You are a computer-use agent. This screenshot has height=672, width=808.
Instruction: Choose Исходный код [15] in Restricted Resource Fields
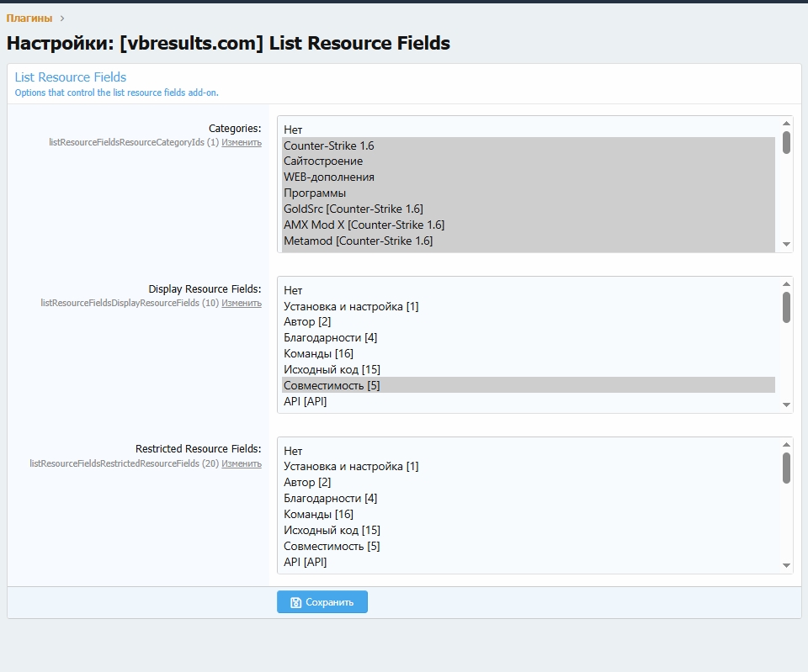pyautogui.click(x=332, y=530)
